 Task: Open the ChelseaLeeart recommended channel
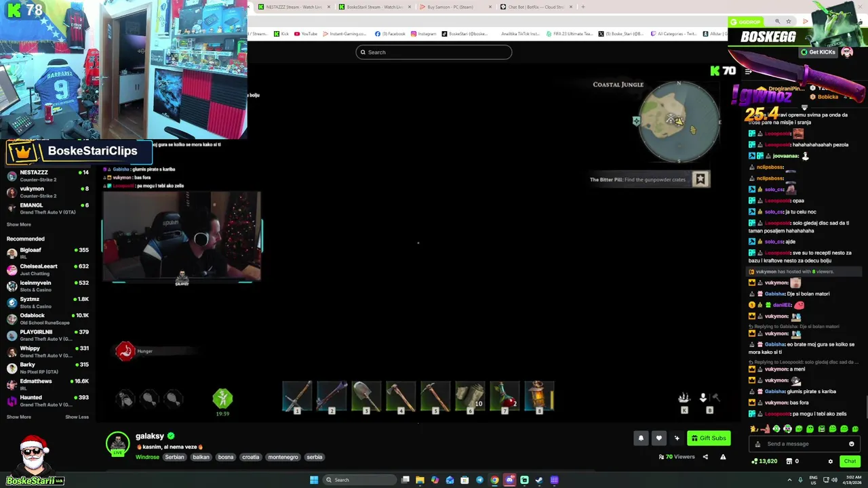point(47,269)
